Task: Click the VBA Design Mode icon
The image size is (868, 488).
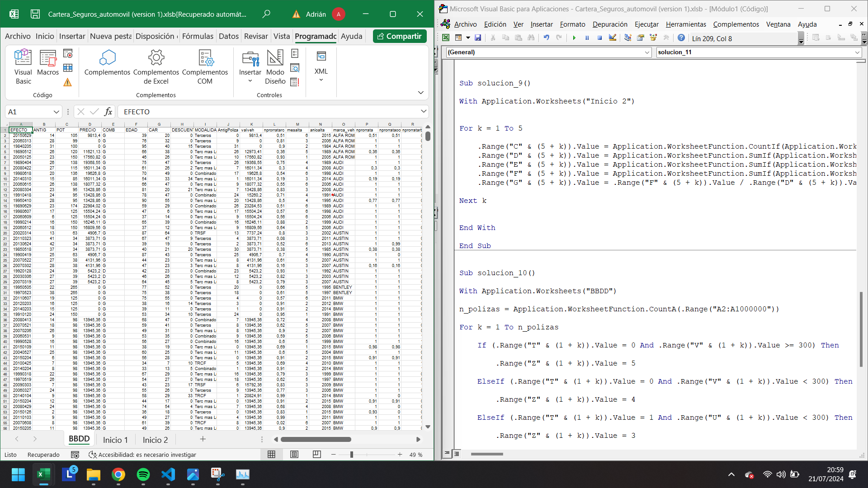Action: point(613,38)
